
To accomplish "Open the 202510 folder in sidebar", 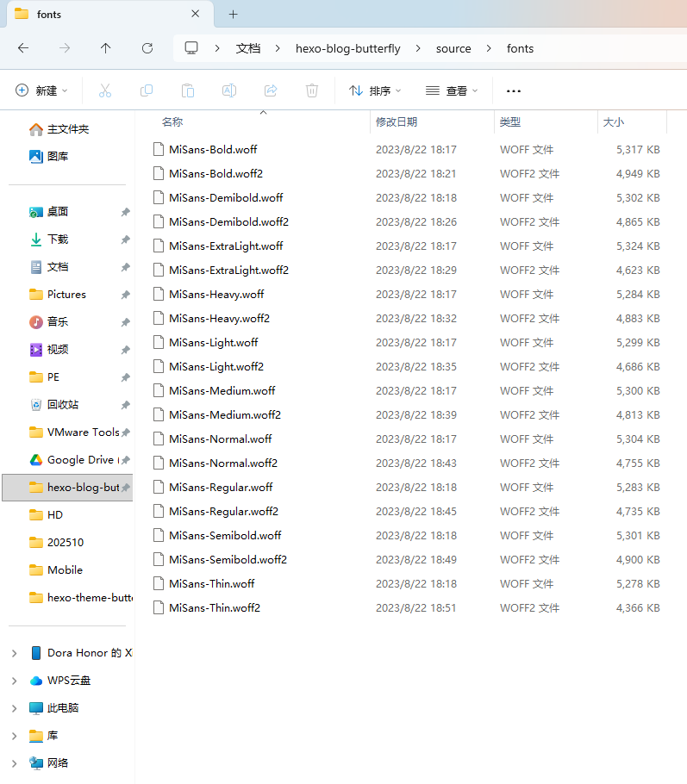I will coord(56,543).
